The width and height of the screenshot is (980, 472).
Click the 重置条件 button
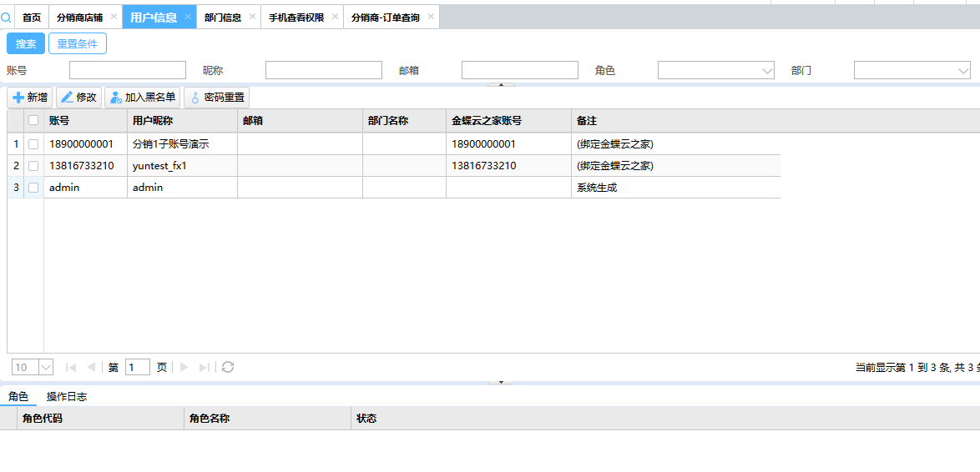pos(78,43)
